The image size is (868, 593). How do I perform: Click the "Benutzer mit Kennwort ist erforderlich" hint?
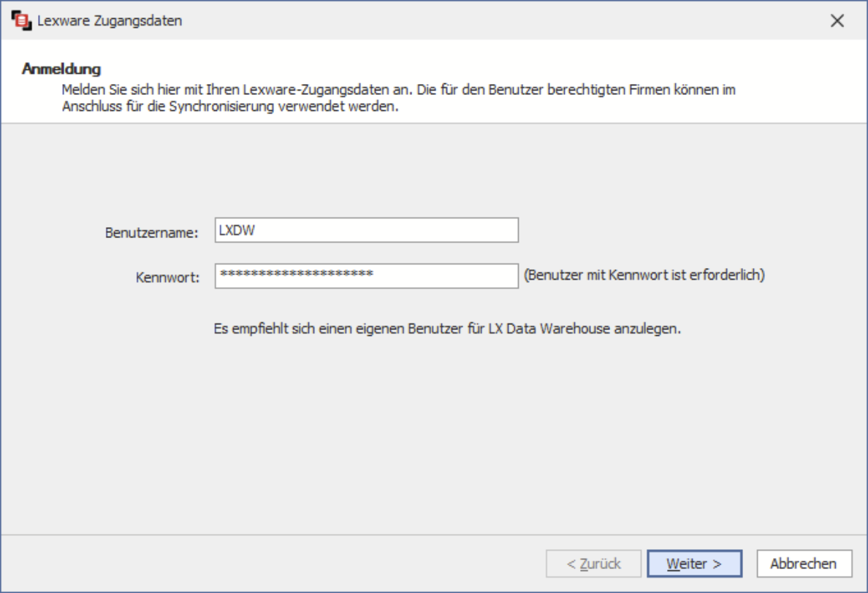pyautogui.click(x=644, y=276)
